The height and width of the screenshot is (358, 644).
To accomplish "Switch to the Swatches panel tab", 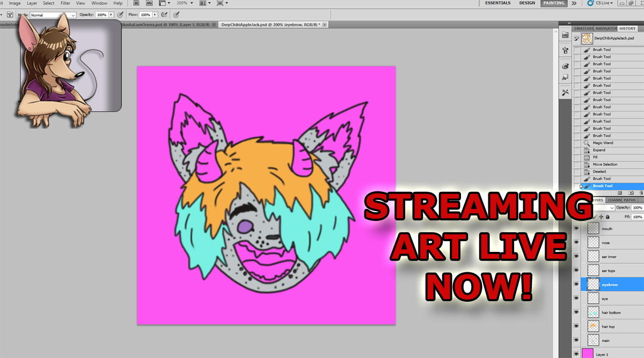I will coord(583,28).
